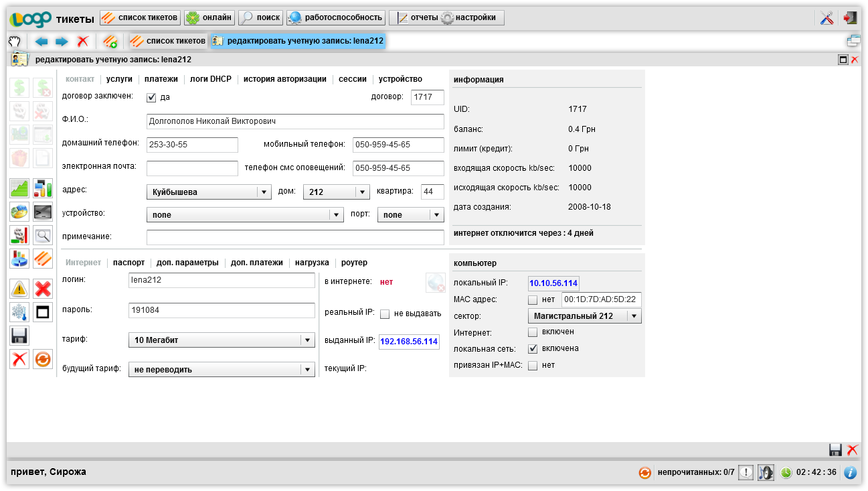Click the magnifier icon in left sidebar

pos(43,235)
